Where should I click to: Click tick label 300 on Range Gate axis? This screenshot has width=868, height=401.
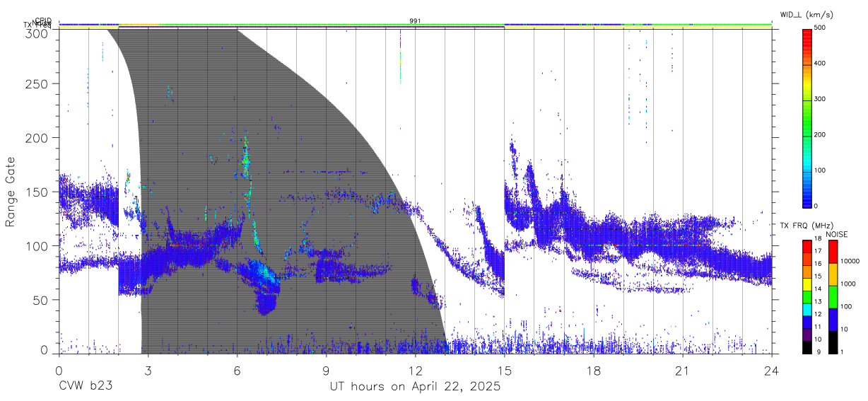coord(37,33)
